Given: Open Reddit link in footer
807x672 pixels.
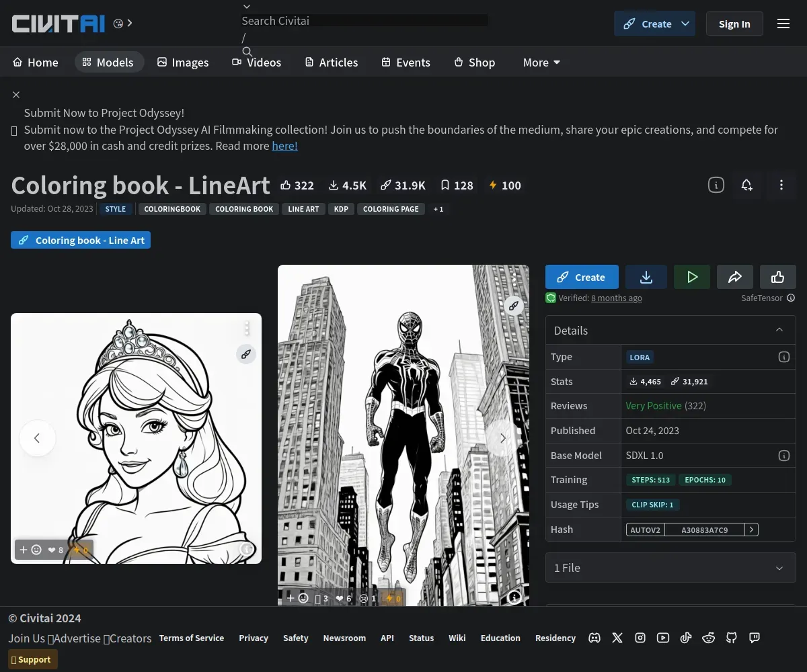Looking at the screenshot, I should (709, 638).
